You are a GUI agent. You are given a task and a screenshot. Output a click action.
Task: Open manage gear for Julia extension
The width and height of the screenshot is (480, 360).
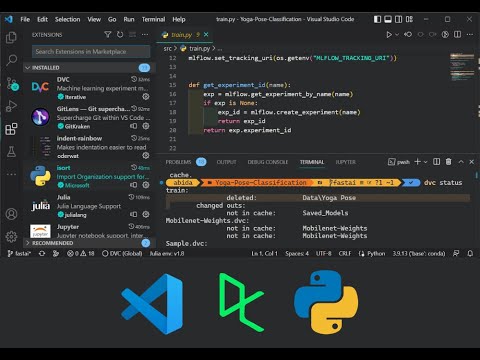click(x=146, y=214)
